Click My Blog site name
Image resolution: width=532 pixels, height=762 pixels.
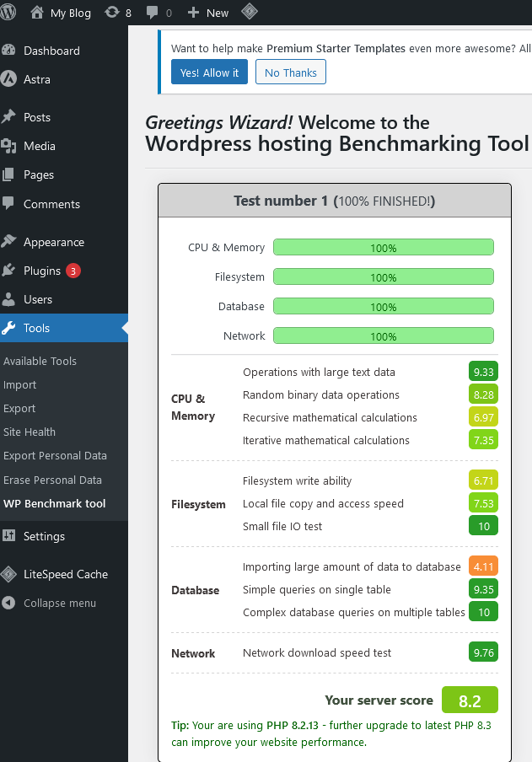(71, 13)
